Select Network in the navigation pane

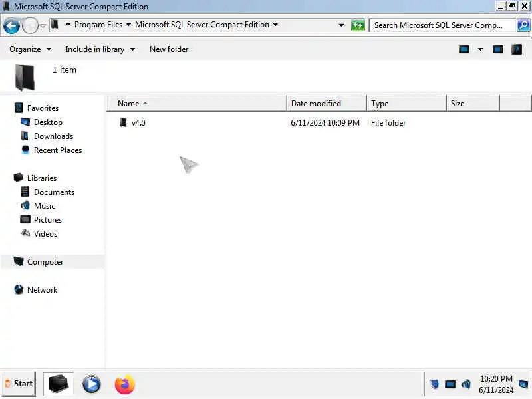point(42,290)
